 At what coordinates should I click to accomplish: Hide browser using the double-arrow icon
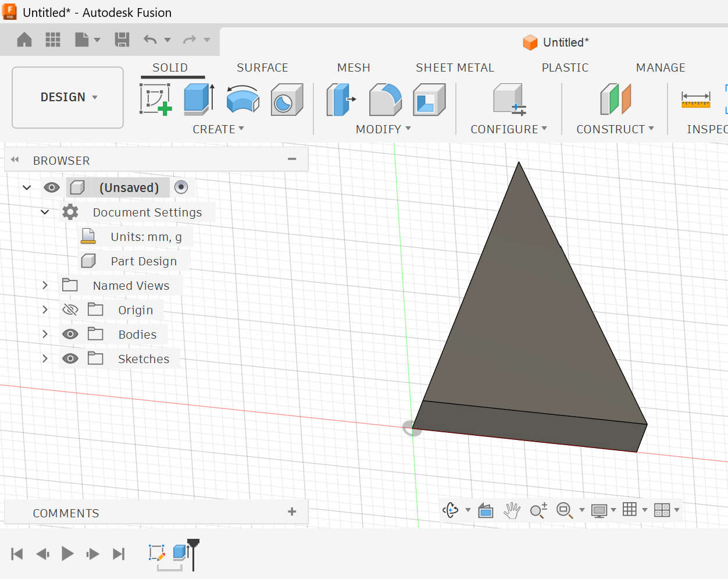point(15,159)
